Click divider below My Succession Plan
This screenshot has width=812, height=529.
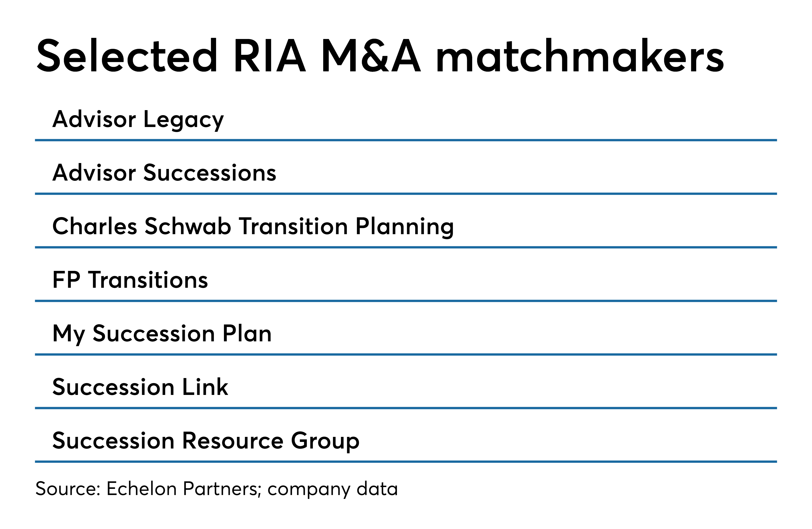406,354
